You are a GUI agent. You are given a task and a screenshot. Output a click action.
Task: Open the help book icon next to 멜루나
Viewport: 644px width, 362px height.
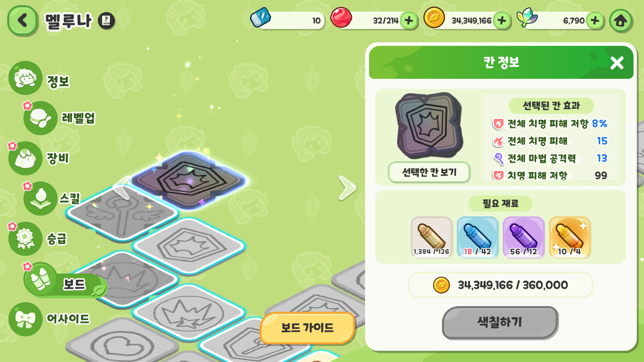tap(106, 21)
